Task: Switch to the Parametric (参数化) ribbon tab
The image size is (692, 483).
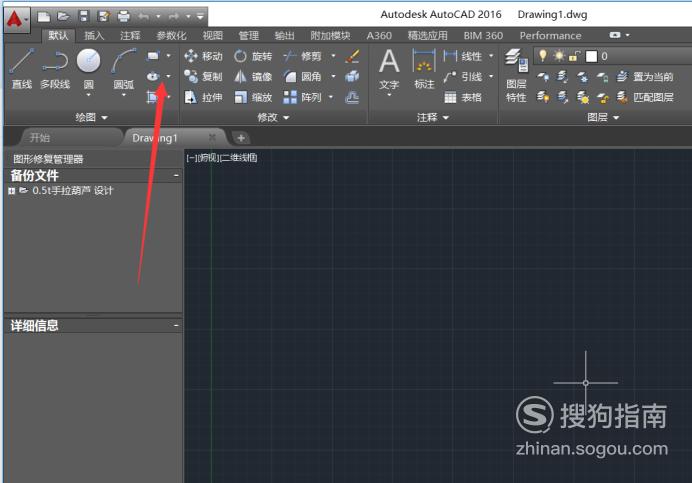Action: click(x=172, y=36)
